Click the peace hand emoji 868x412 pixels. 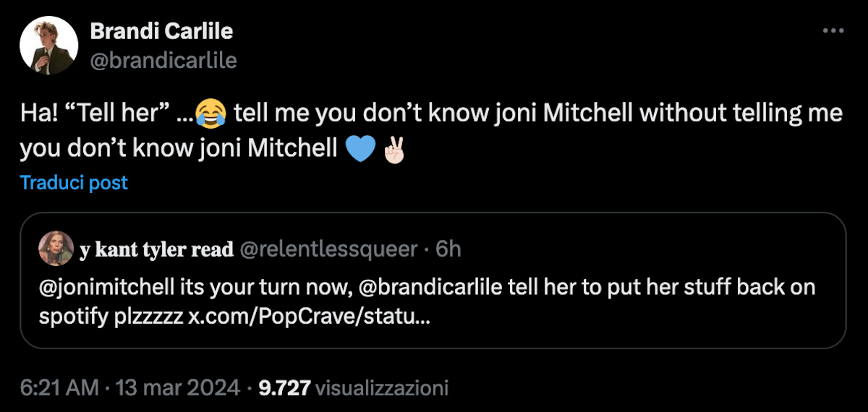396,148
